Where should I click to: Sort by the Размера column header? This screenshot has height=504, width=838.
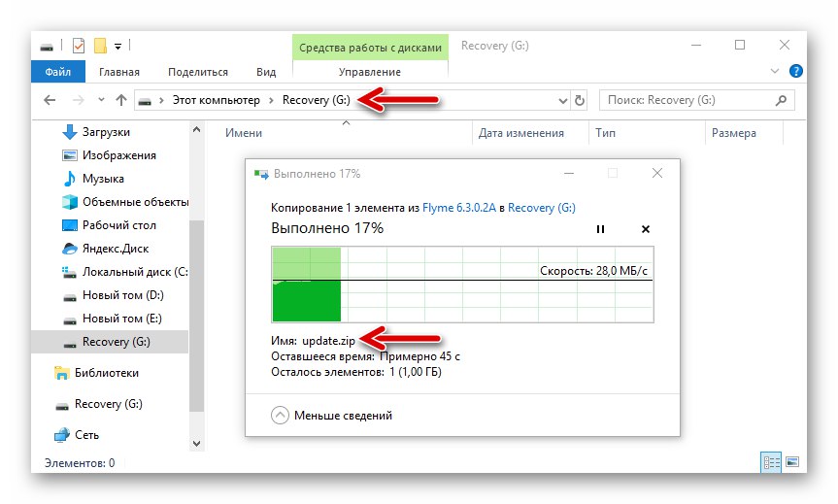click(734, 133)
